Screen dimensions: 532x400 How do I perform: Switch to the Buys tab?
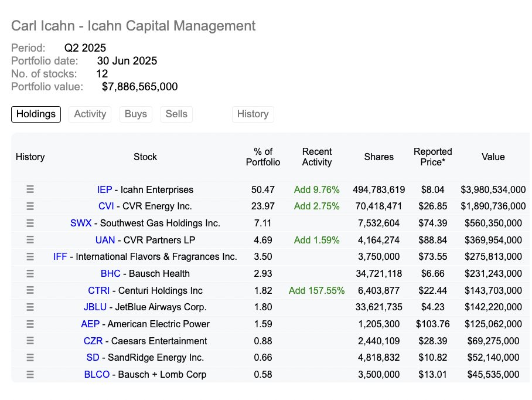(136, 114)
